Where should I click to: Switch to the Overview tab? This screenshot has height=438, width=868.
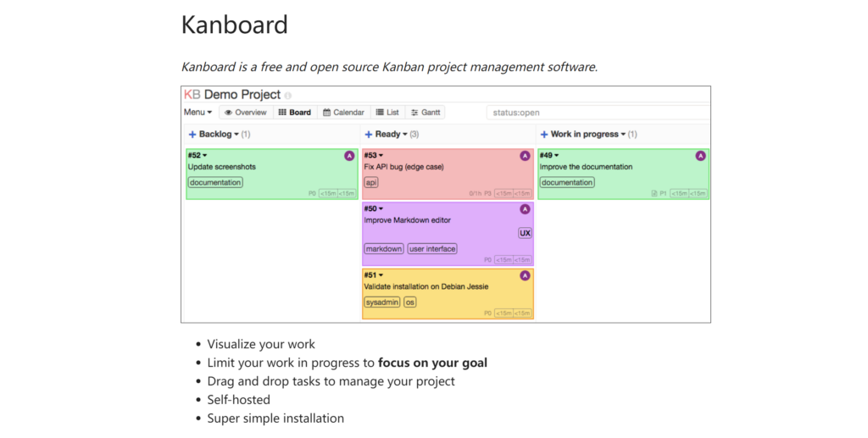click(x=245, y=112)
